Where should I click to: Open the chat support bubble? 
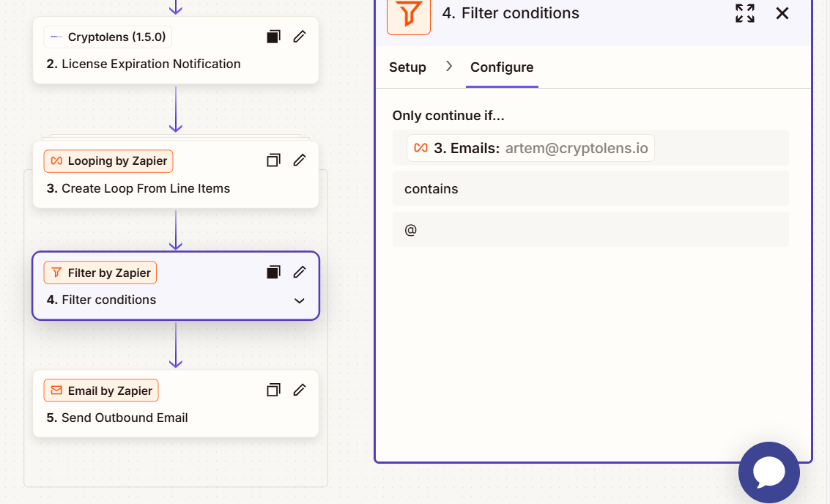769,472
